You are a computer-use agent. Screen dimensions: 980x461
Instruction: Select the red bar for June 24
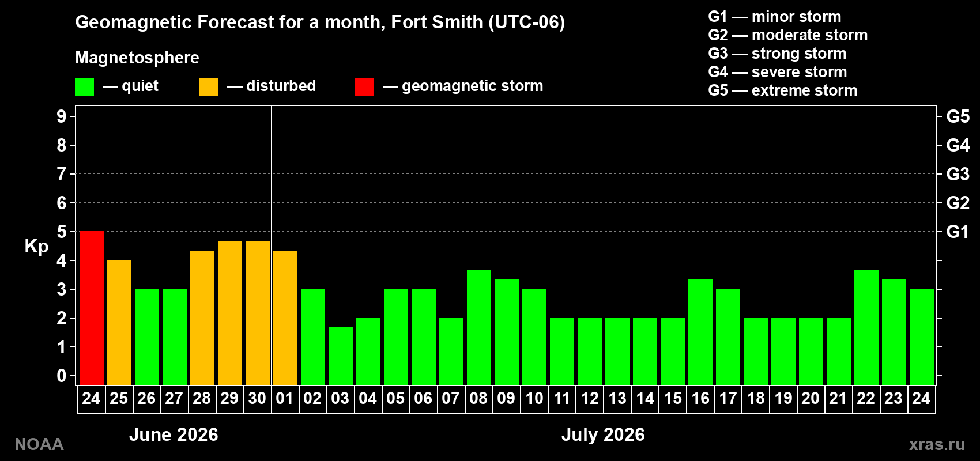click(x=92, y=308)
